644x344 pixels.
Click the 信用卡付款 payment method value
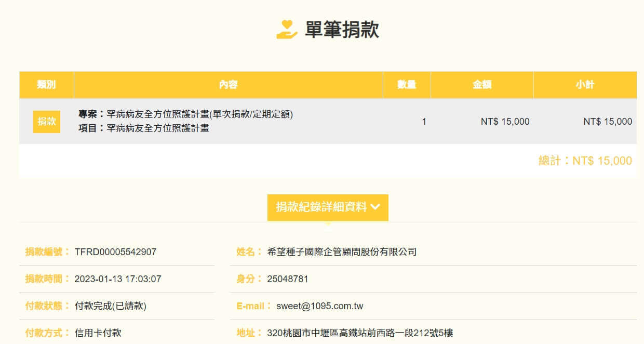point(98,333)
